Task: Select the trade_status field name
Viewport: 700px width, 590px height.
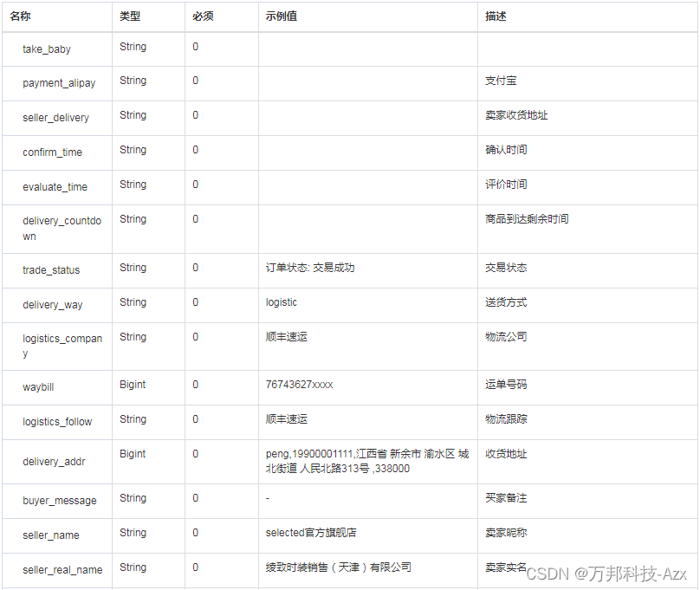Action: click(51, 270)
